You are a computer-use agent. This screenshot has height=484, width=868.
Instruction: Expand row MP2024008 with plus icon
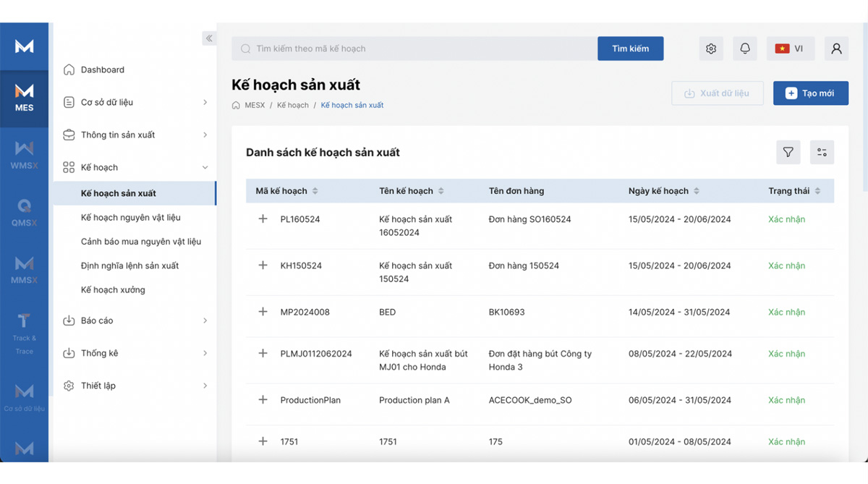pyautogui.click(x=263, y=312)
